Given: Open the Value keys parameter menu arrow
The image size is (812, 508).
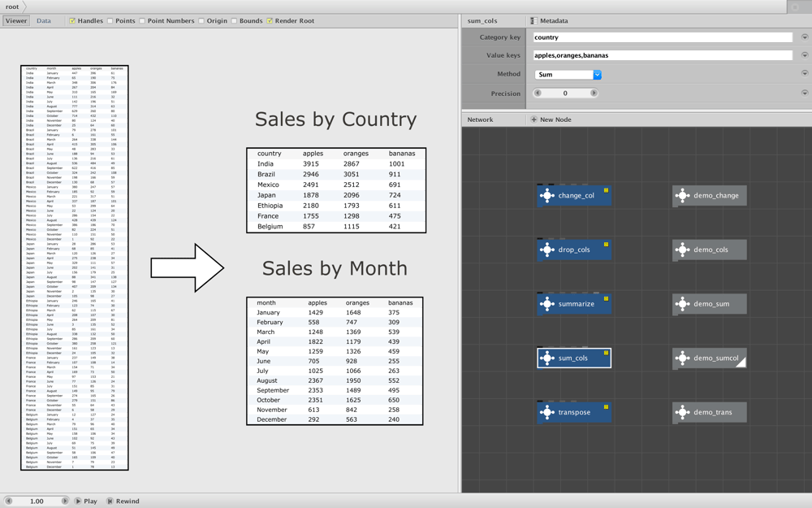Looking at the screenshot, I should [x=805, y=55].
